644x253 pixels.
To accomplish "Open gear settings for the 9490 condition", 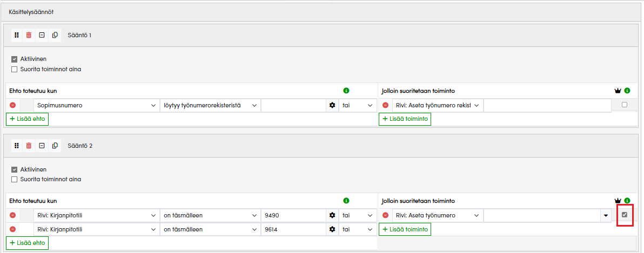I will coord(332,215).
